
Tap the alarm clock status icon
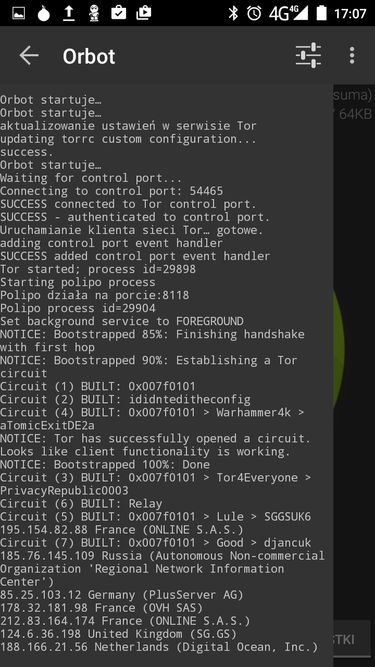coord(254,13)
